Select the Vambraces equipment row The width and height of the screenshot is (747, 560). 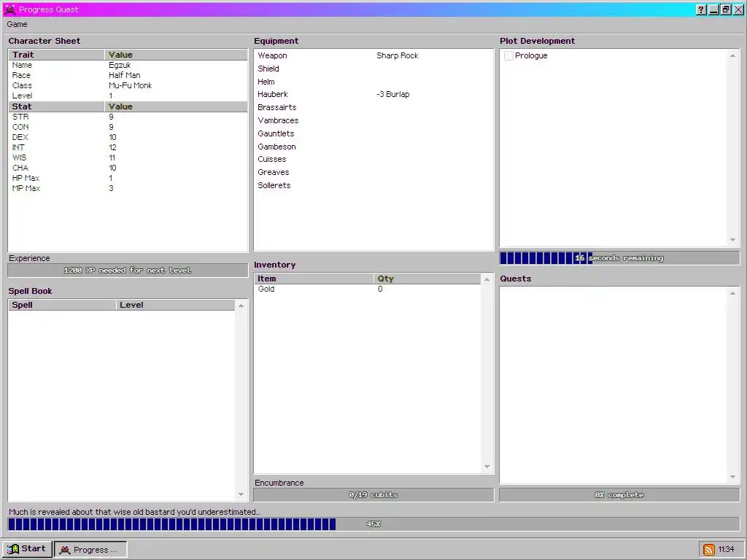pyautogui.click(x=373, y=120)
